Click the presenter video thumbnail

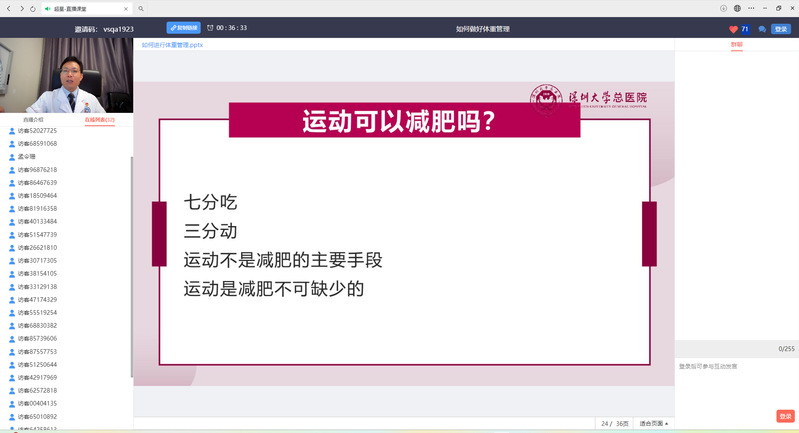tap(66, 76)
